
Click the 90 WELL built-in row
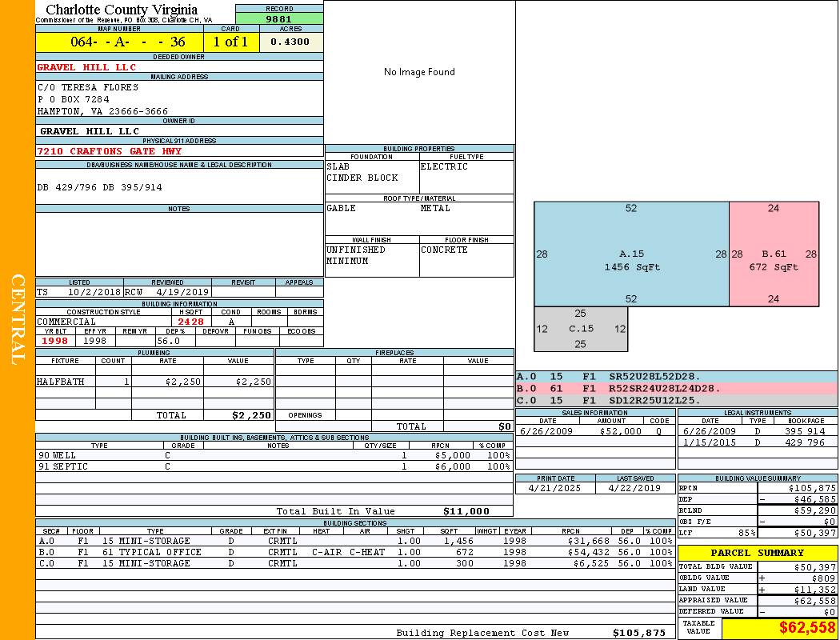274,455
